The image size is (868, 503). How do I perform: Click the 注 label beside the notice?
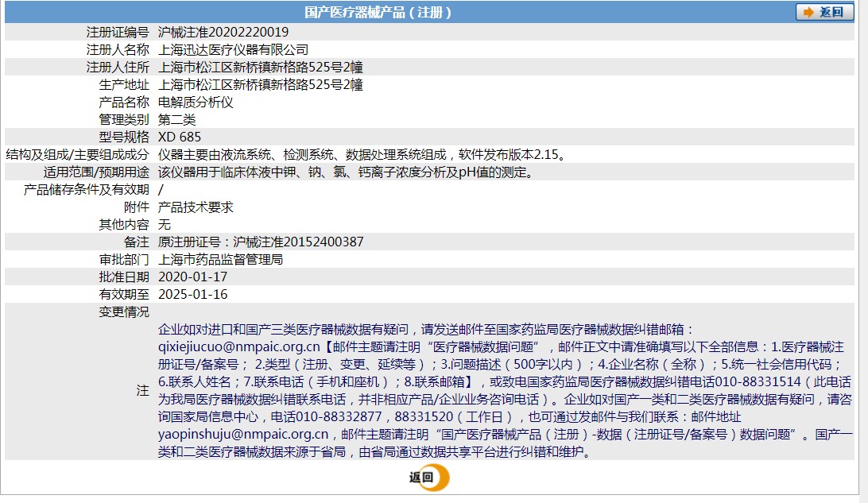point(143,391)
